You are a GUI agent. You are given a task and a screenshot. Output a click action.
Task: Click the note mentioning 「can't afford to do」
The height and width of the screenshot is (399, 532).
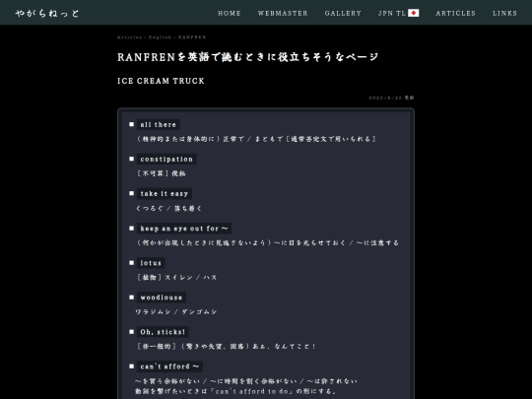point(235,391)
